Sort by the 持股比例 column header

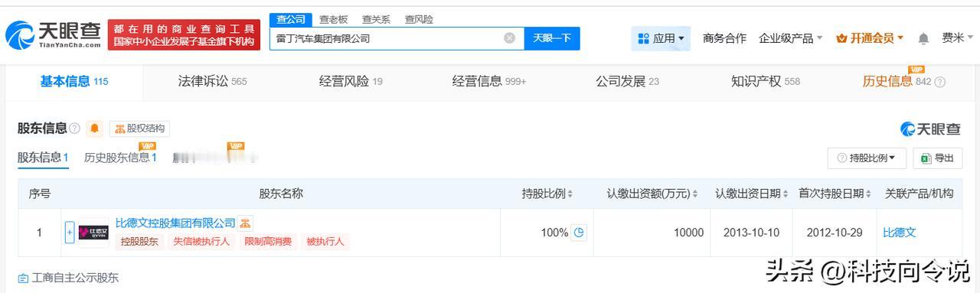(x=547, y=194)
